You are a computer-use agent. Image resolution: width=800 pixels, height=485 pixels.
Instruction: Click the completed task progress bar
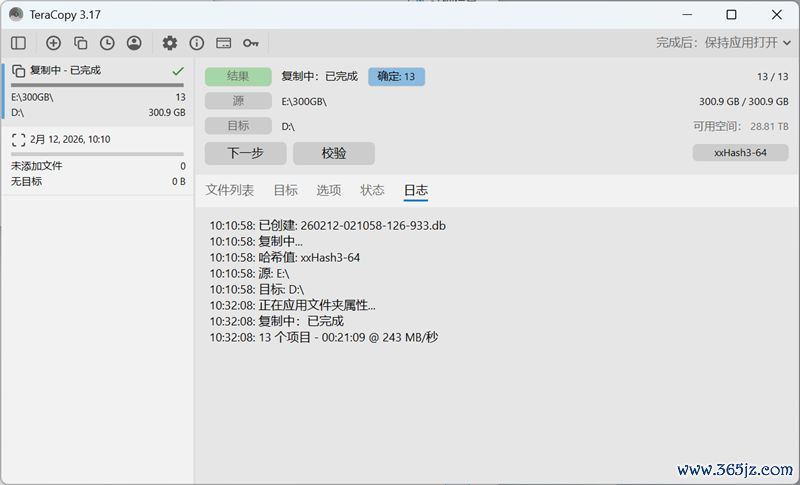pyautogui.click(x=97, y=85)
